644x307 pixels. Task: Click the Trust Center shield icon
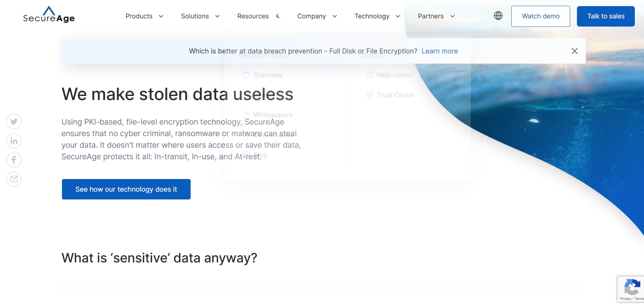[x=369, y=95]
